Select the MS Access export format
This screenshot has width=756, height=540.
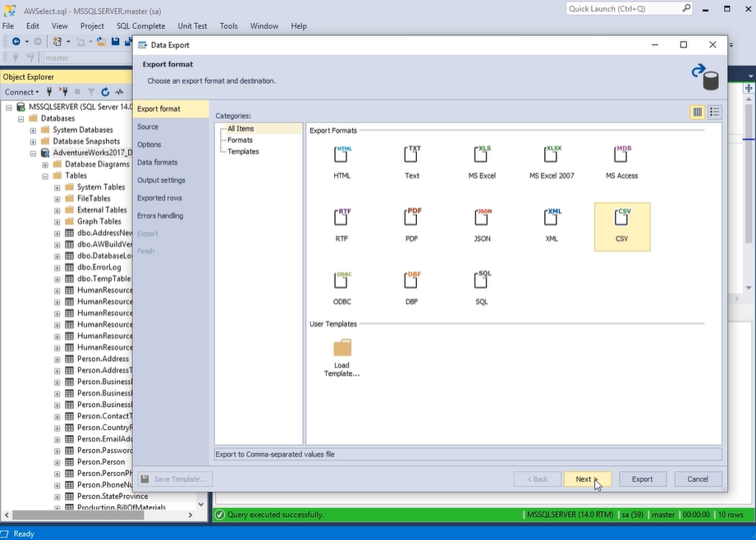pyautogui.click(x=622, y=155)
